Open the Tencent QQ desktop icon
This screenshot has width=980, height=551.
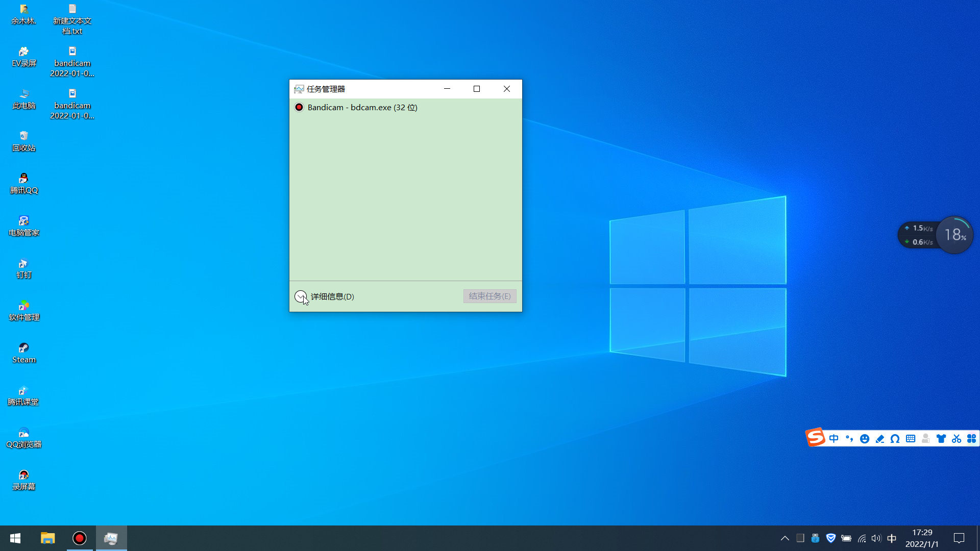pyautogui.click(x=24, y=183)
